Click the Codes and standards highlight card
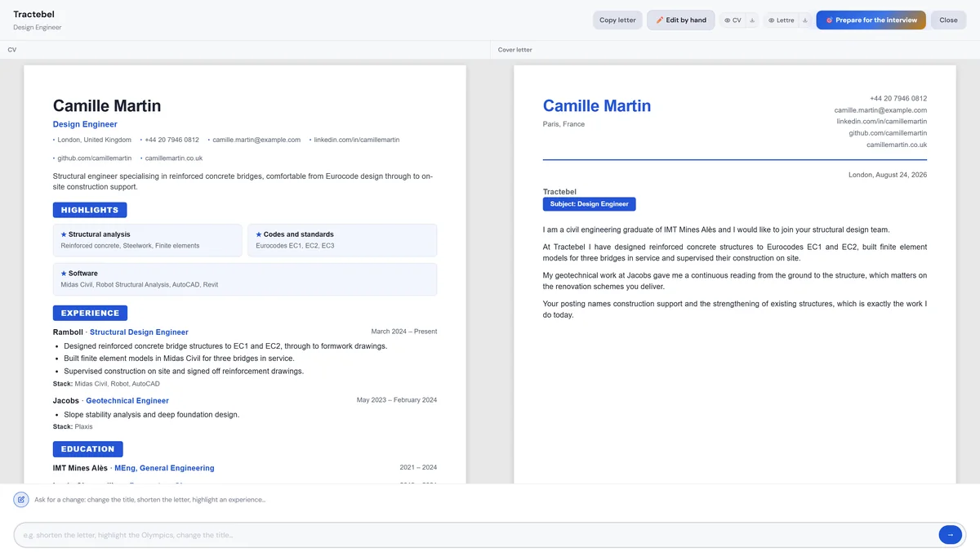Image resolution: width=980 pixels, height=557 pixels. click(x=342, y=240)
